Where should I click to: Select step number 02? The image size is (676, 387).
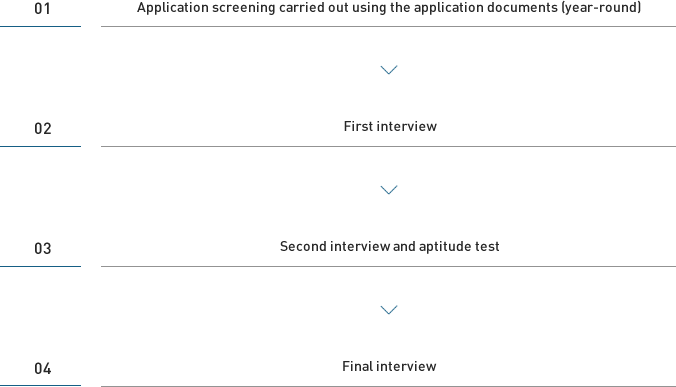pos(42,128)
